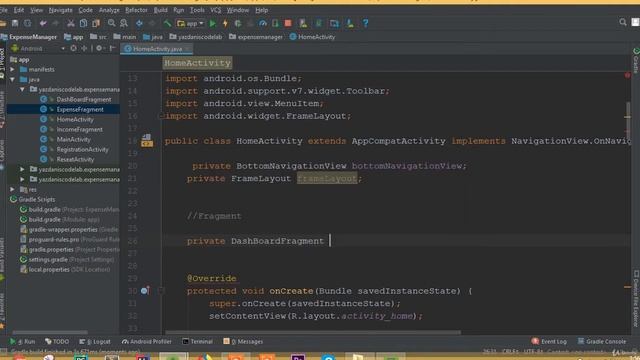Click the HomeActivity breadcrumb in navigation bar
The image size is (640, 360).
click(313, 37)
